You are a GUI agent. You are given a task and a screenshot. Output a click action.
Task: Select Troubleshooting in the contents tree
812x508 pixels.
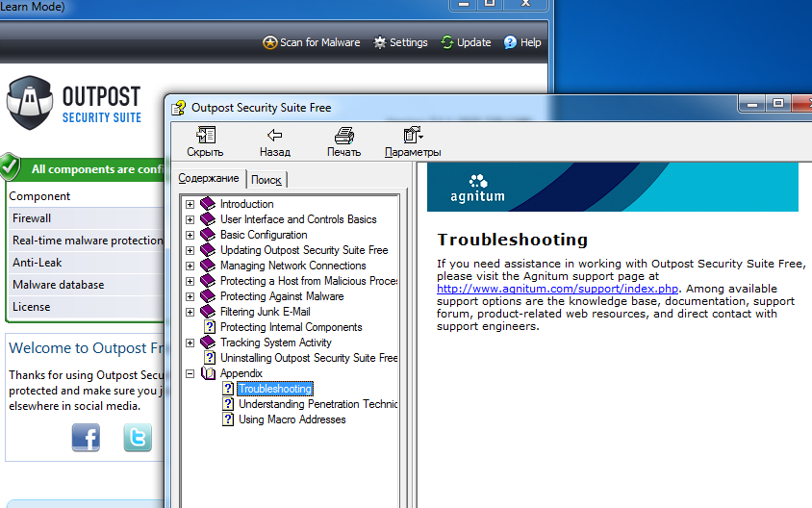(x=275, y=389)
